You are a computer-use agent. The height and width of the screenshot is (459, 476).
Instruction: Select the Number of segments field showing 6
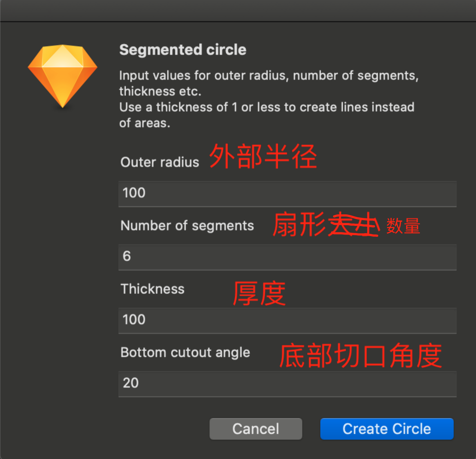(287, 257)
